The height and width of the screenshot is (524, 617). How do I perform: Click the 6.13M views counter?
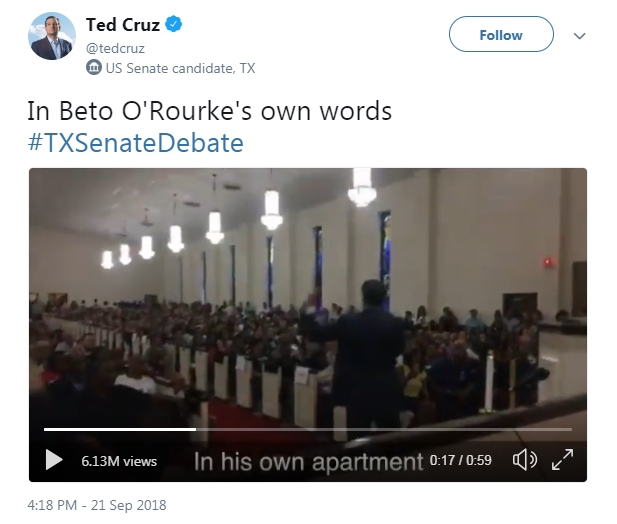click(x=119, y=461)
